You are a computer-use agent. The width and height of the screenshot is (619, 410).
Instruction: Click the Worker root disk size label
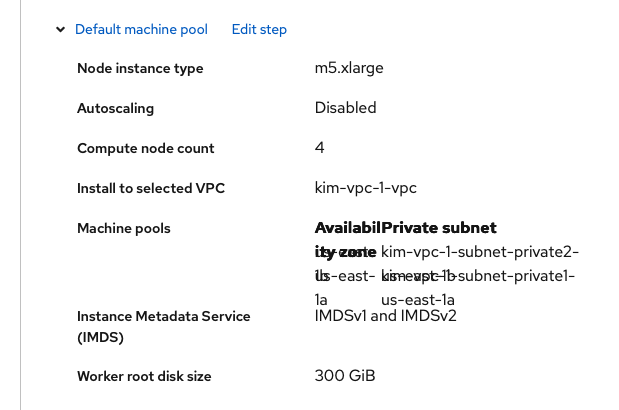[x=144, y=376]
